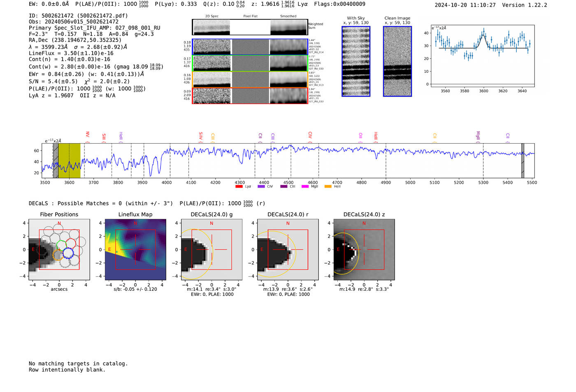
Task: Open the Lineflux Map panel
Action: [135, 249]
